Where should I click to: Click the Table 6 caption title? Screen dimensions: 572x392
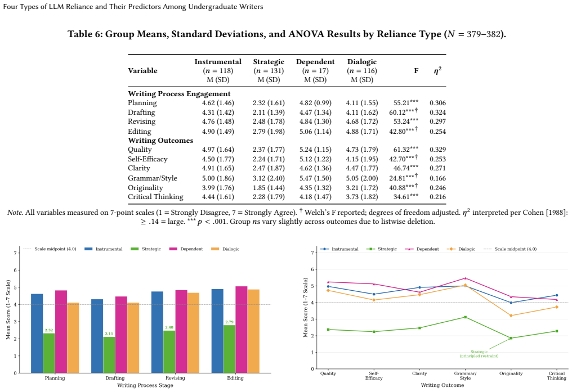click(287, 34)
